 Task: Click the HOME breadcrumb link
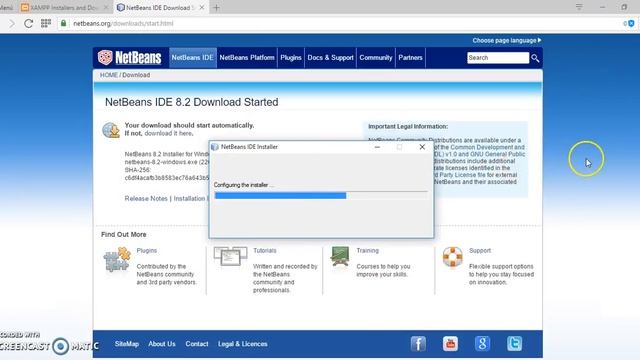pos(109,75)
